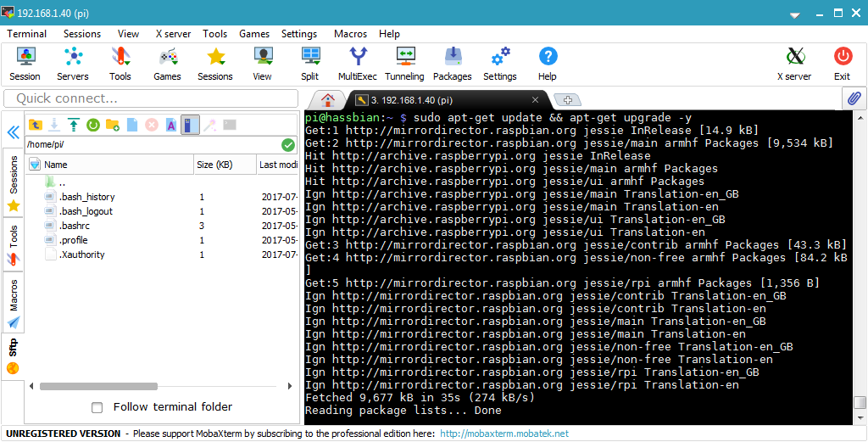Screen dimensions: 868x442
Task: Open the Servers toolbar icon
Action: click(x=73, y=64)
